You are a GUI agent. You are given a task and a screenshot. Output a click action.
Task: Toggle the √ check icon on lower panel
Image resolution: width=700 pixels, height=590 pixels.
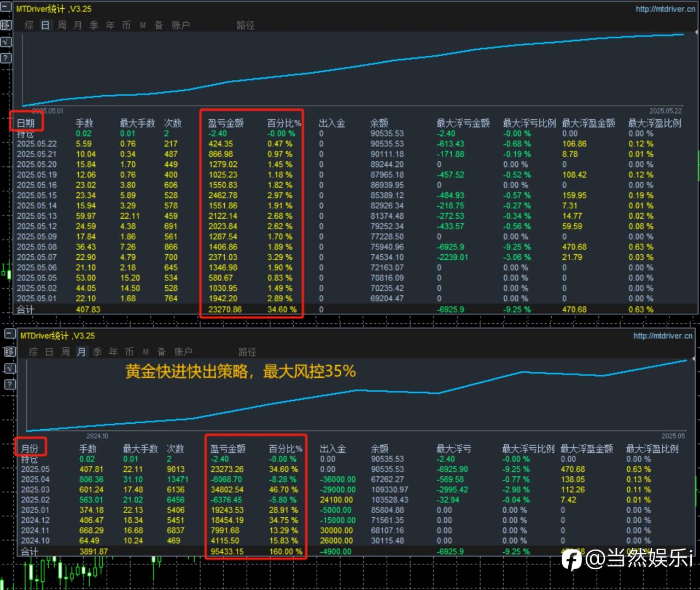pos(10,368)
